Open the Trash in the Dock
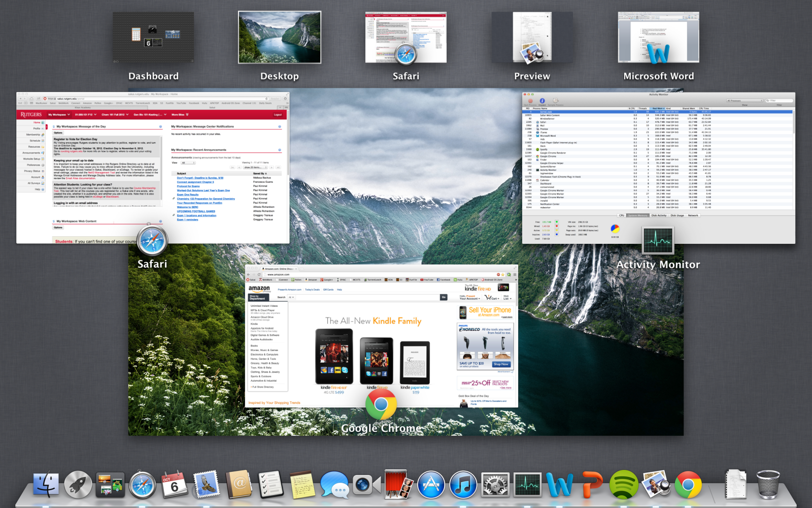 [x=768, y=485]
